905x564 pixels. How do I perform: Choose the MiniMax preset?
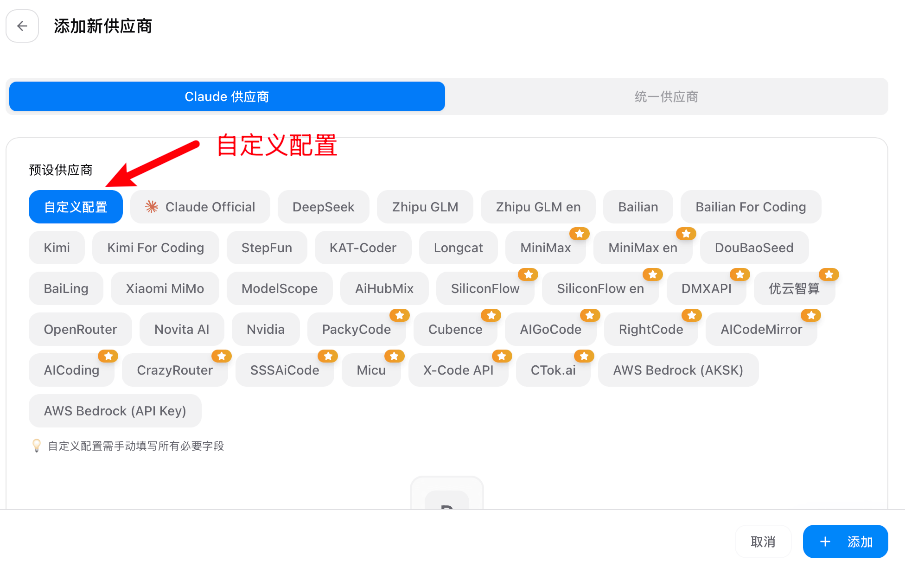point(545,248)
